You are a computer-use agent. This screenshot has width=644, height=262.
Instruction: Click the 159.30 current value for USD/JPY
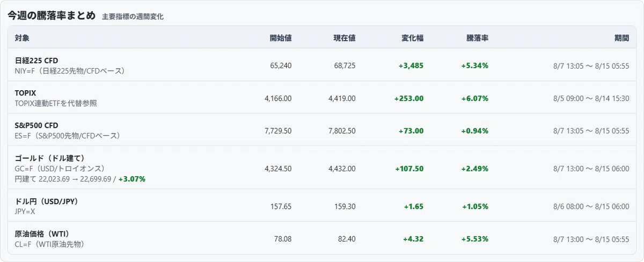pyautogui.click(x=344, y=206)
